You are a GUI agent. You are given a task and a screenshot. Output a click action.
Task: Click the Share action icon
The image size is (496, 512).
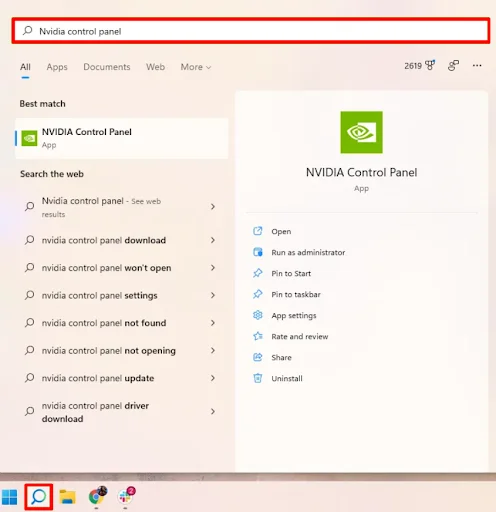coord(258,357)
